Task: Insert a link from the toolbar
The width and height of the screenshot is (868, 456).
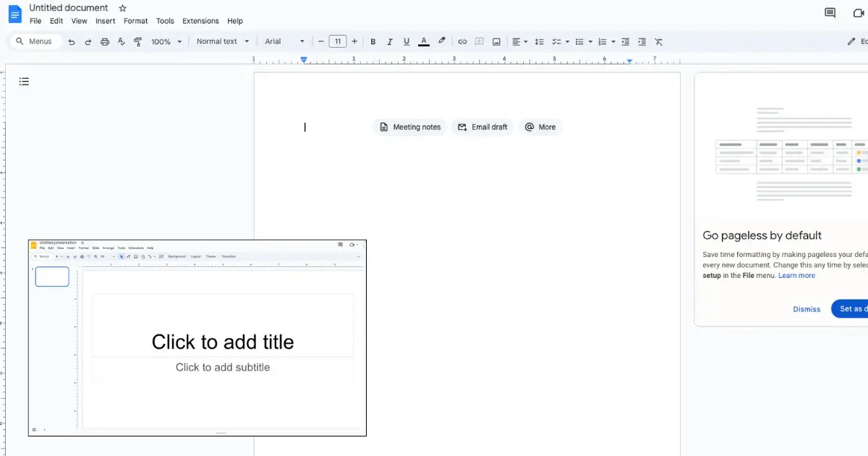Action: [x=463, y=42]
